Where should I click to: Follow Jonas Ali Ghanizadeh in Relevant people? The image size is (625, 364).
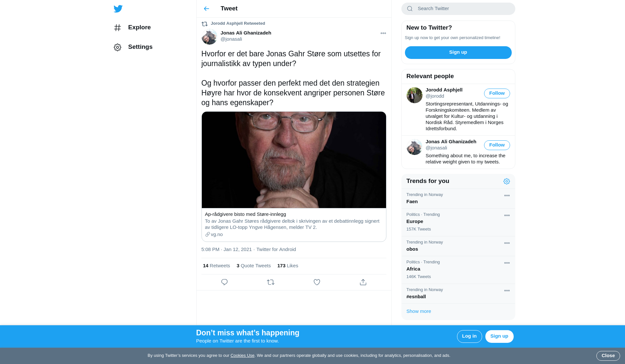(x=497, y=145)
